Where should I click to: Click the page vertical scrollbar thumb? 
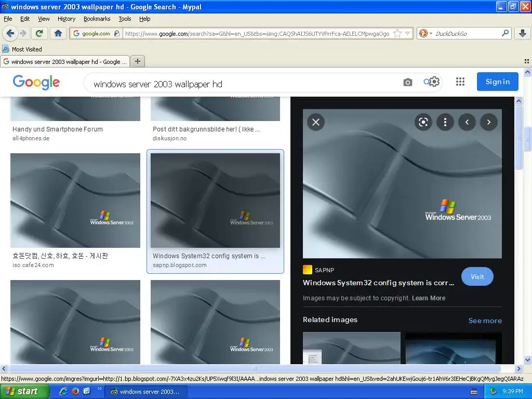click(x=527, y=138)
